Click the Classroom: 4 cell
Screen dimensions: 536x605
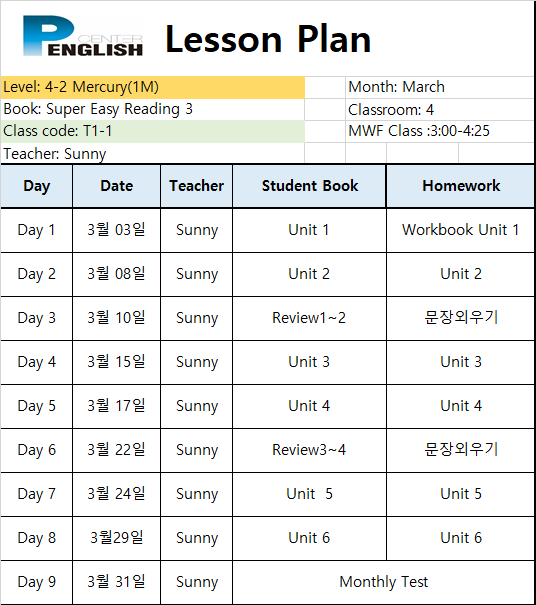pos(440,110)
